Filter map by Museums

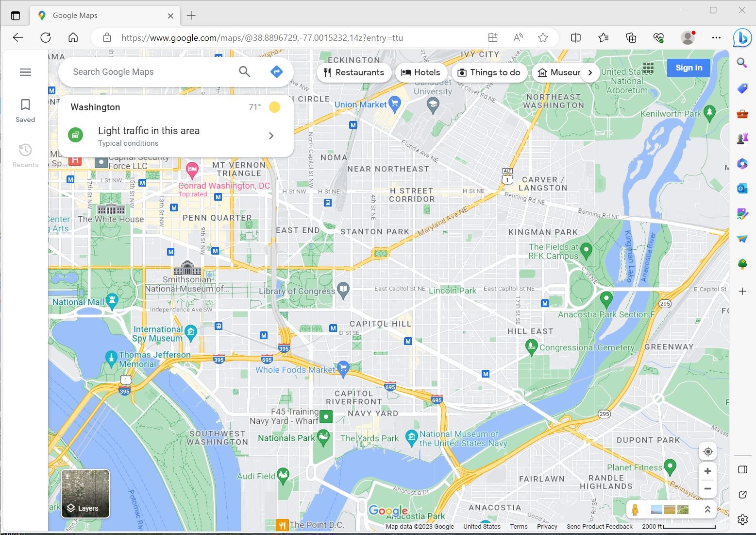click(x=557, y=72)
